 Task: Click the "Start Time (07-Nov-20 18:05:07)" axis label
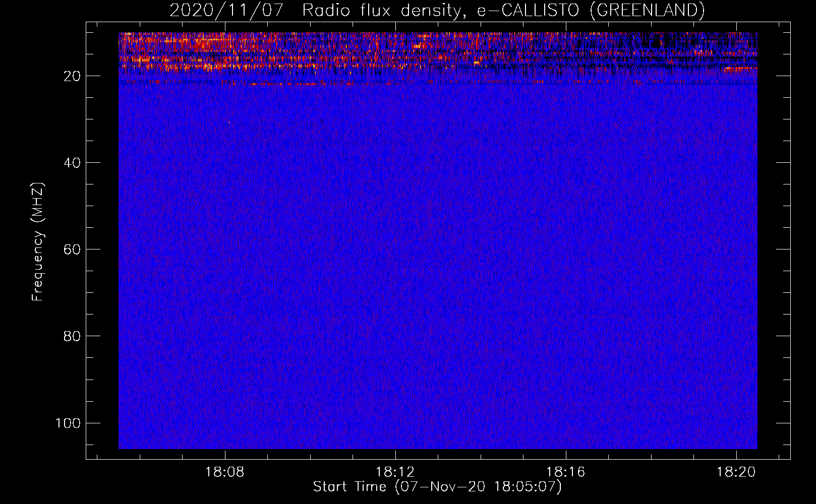coord(437,487)
